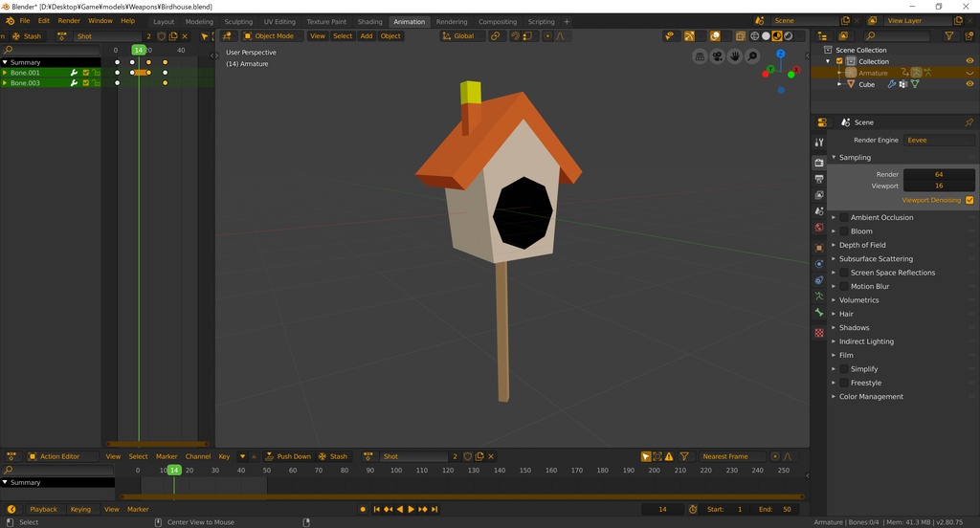Screen dimensions: 980x528
Task: Collapse the Sampling panel
Action: pos(855,158)
